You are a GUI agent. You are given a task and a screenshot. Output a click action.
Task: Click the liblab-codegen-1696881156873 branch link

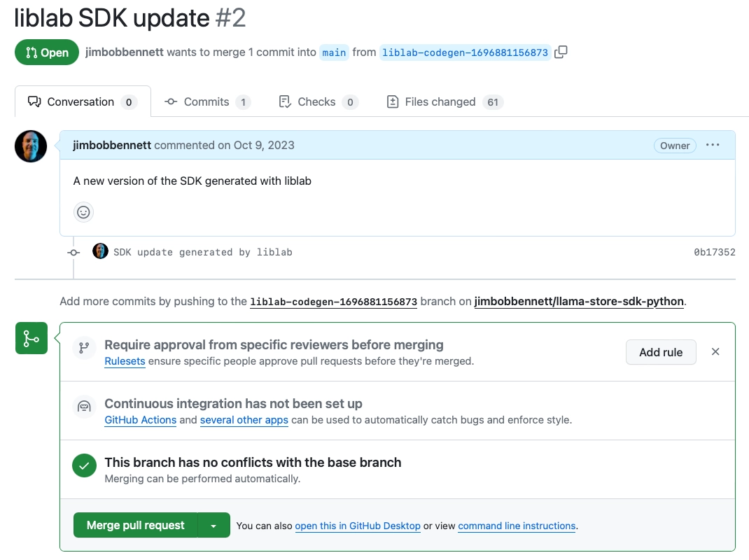pos(465,52)
